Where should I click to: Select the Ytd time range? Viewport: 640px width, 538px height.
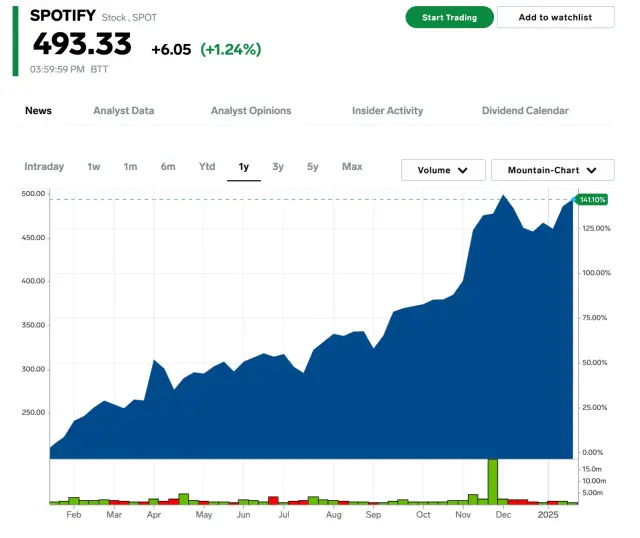coord(207,167)
